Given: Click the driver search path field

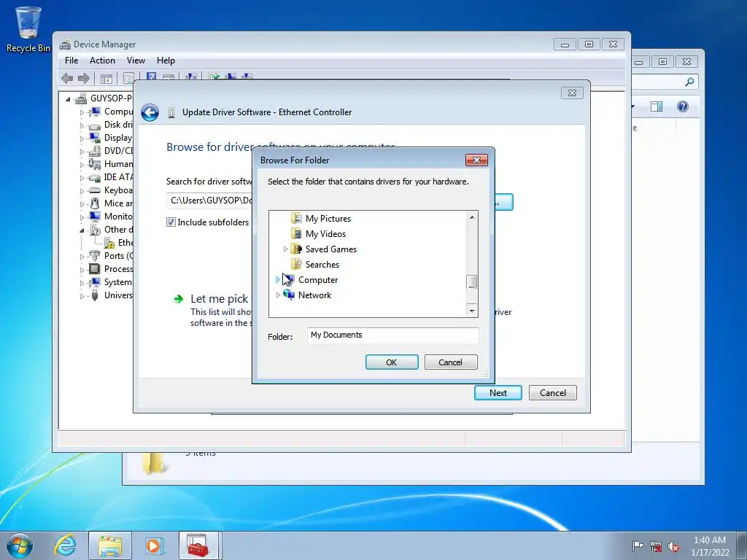Looking at the screenshot, I should (x=209, y=201).
